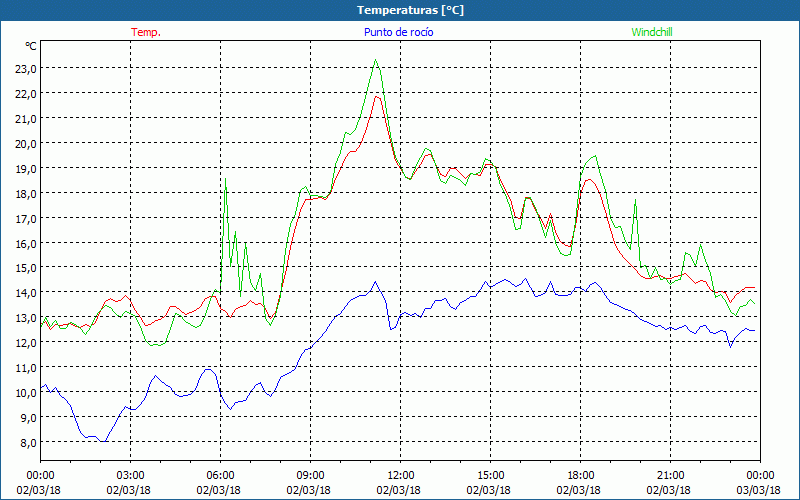Click the 18:00 time axis label
This screenshot has height=500, width=800.
point(581,476)
